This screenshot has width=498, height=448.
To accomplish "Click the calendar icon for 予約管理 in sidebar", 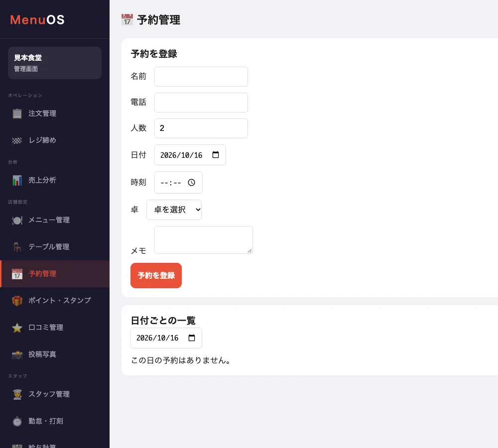I will 17,274.
